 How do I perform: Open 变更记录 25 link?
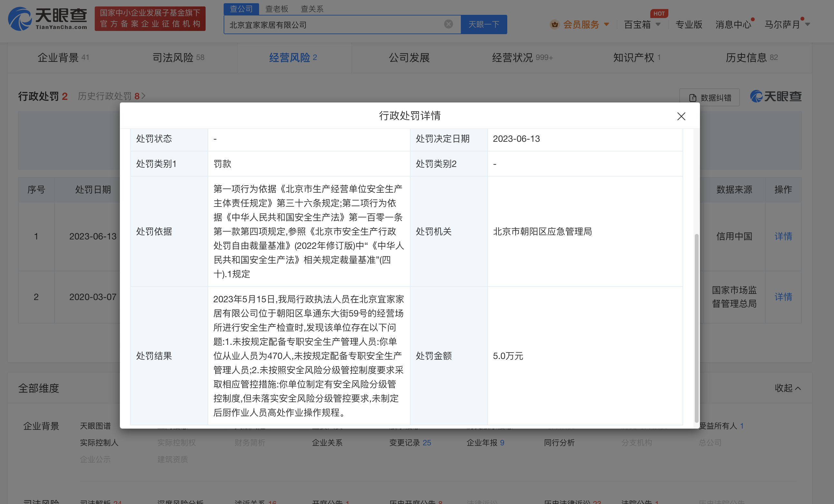[x=410, y=442]
